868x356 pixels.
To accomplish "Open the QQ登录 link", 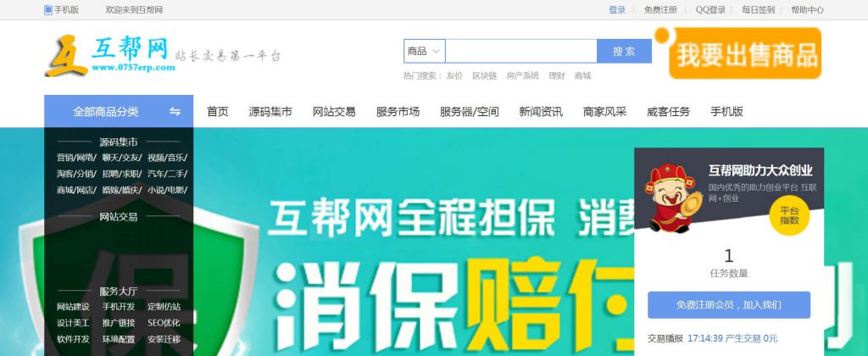I will coord(710,10).
